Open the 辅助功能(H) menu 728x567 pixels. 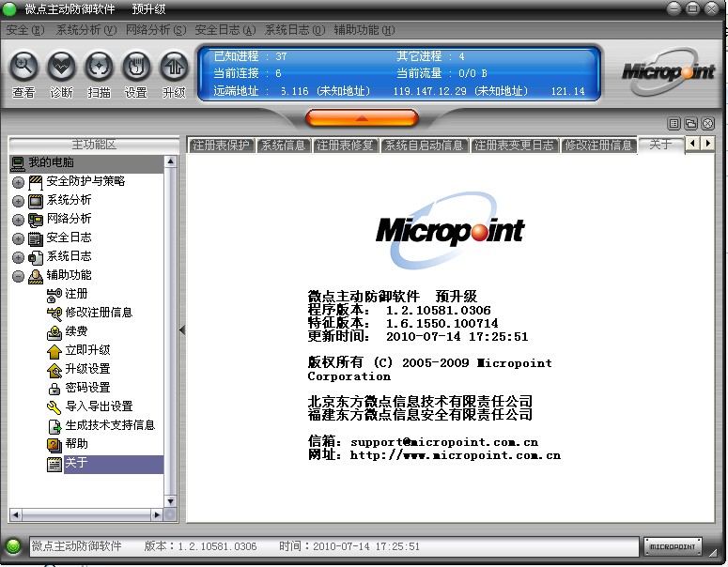[364, 30]
